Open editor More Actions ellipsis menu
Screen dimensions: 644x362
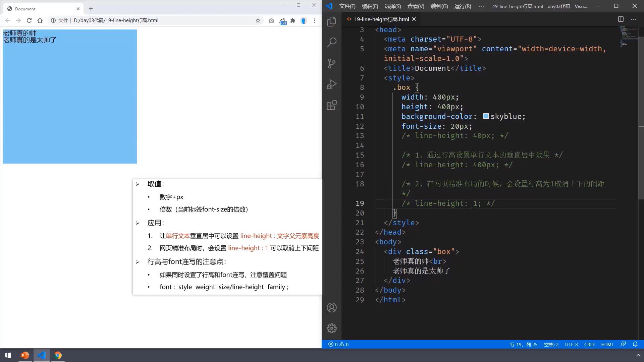633,19
